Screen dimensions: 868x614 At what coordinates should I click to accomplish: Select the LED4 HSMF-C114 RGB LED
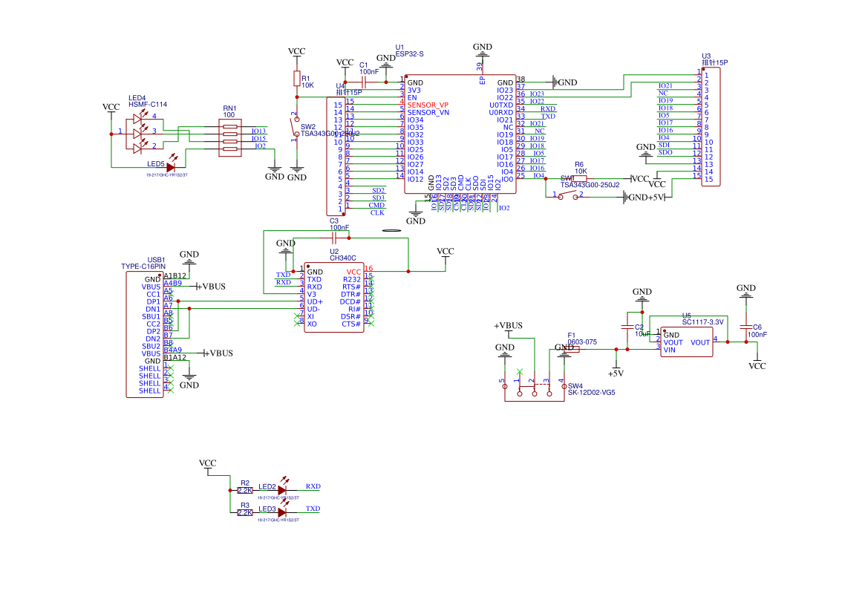[x=137, y=134]
